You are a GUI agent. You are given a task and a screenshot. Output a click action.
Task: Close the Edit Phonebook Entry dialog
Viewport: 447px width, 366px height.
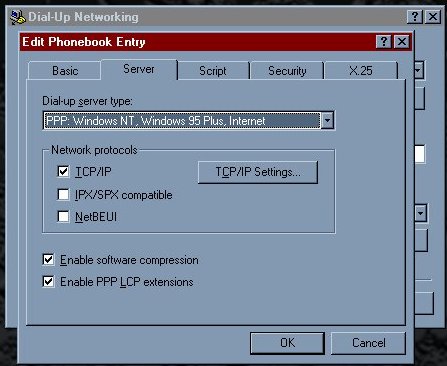[x=402, y=42]
